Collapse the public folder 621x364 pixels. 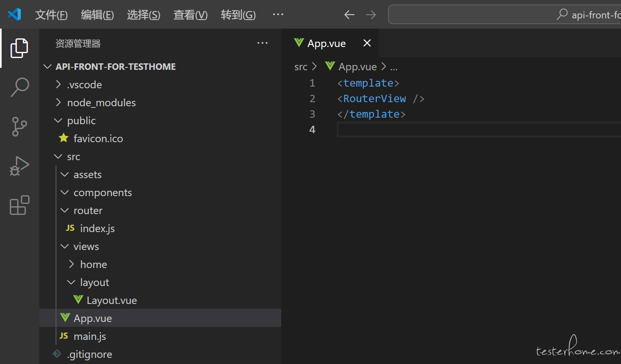58,121
